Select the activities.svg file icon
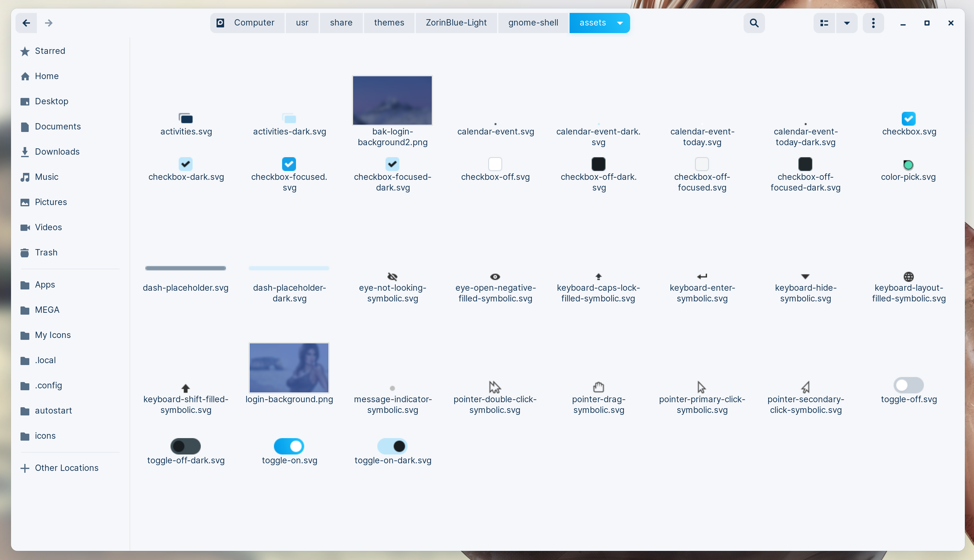 185,118
